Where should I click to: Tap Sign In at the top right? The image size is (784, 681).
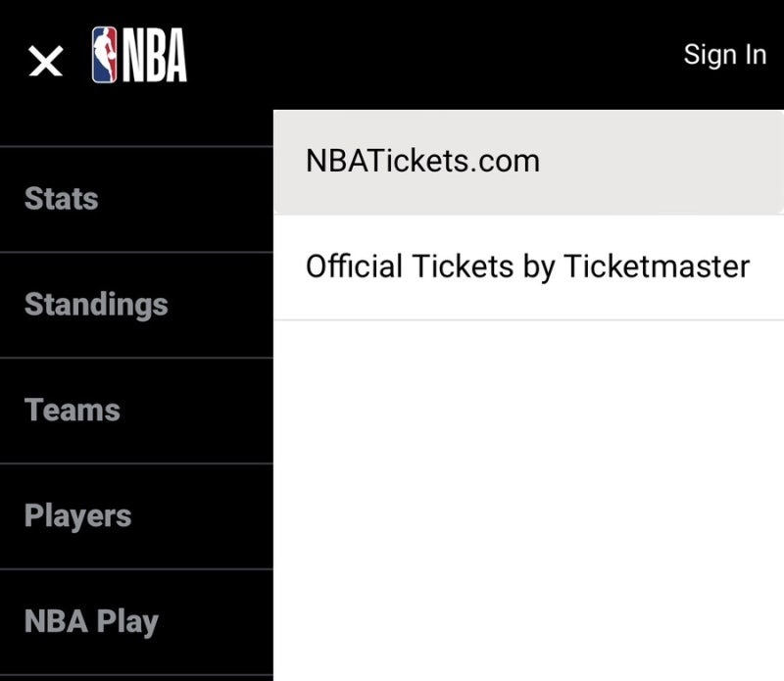coord(725,55)
